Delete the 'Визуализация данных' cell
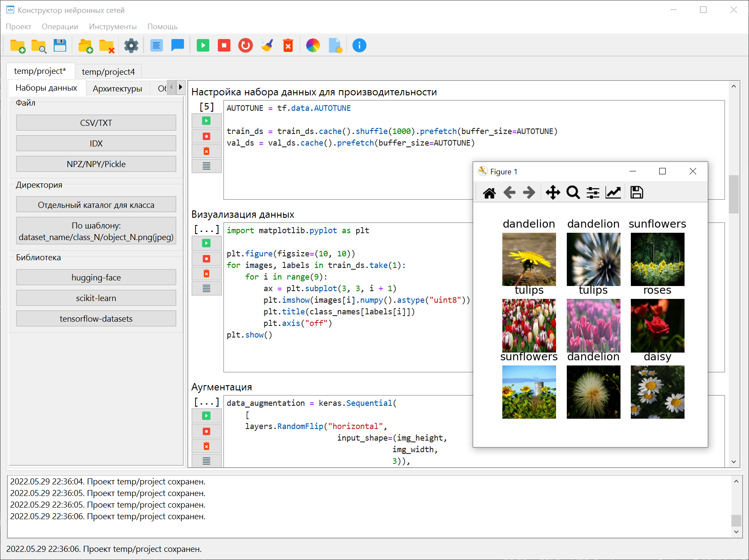Viewport: 749px width, 560px height. (206, 274)
